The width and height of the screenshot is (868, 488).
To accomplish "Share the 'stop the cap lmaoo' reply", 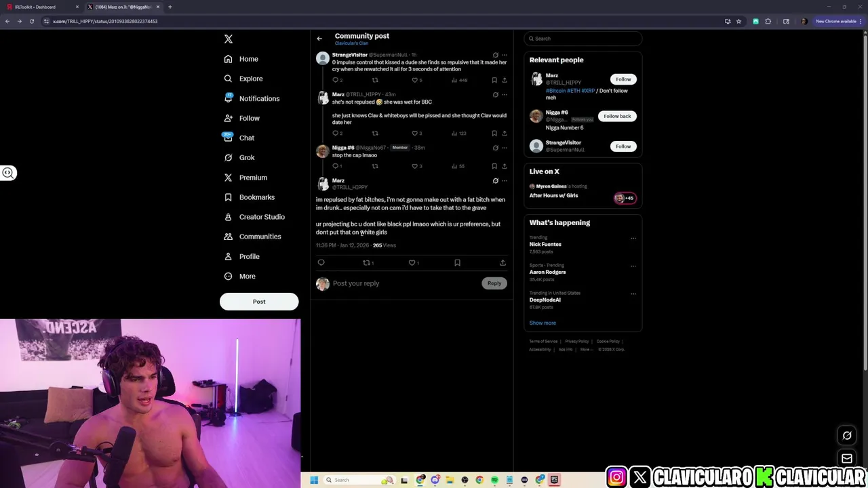I will [504, 166].
